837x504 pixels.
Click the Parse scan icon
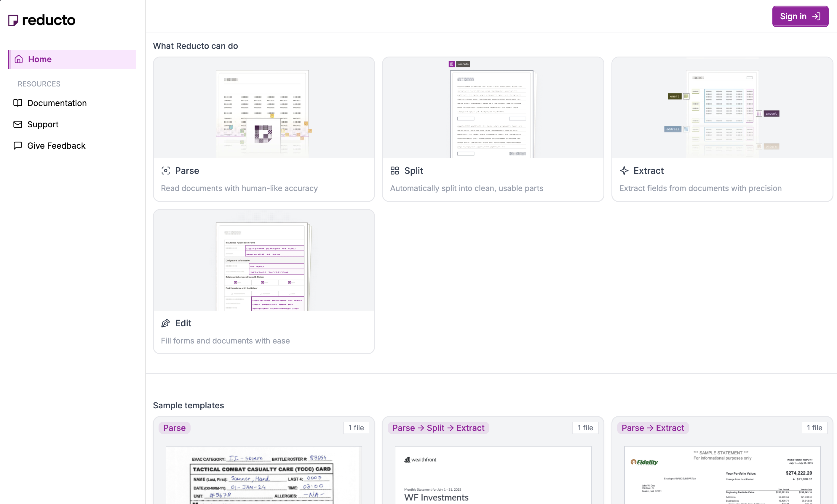(x=165, y=171)
